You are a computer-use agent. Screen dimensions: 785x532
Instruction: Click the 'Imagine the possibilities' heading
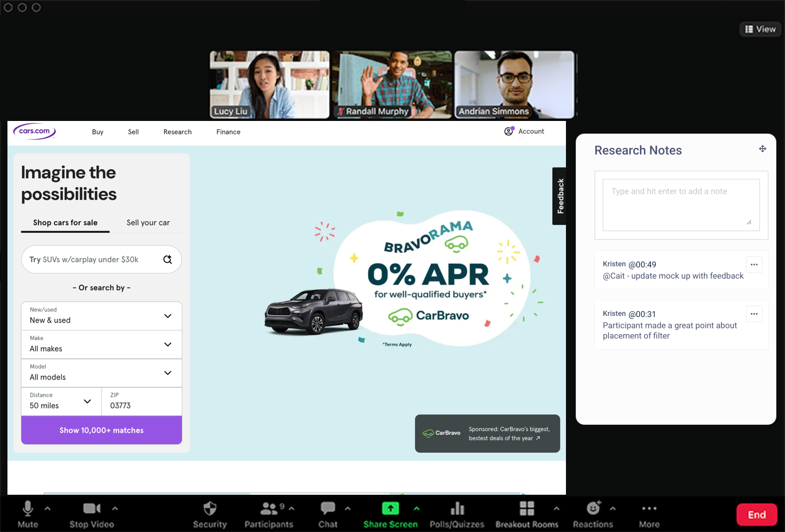[69, 183]
